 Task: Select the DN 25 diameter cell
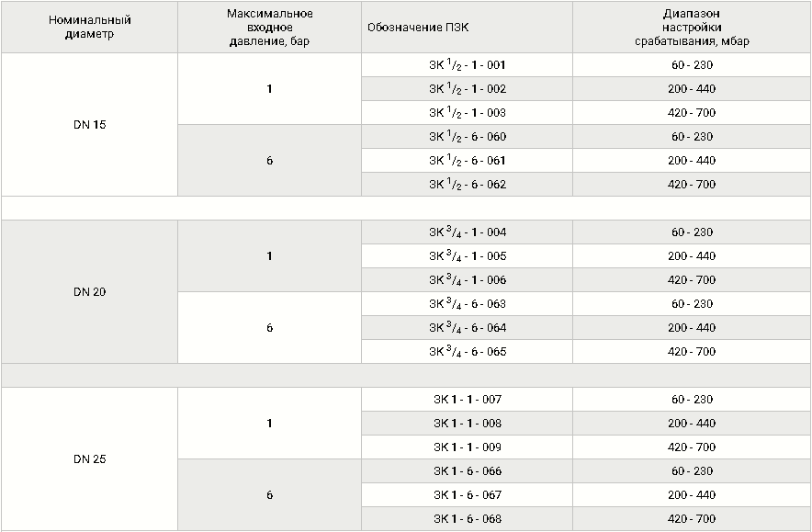90,459
